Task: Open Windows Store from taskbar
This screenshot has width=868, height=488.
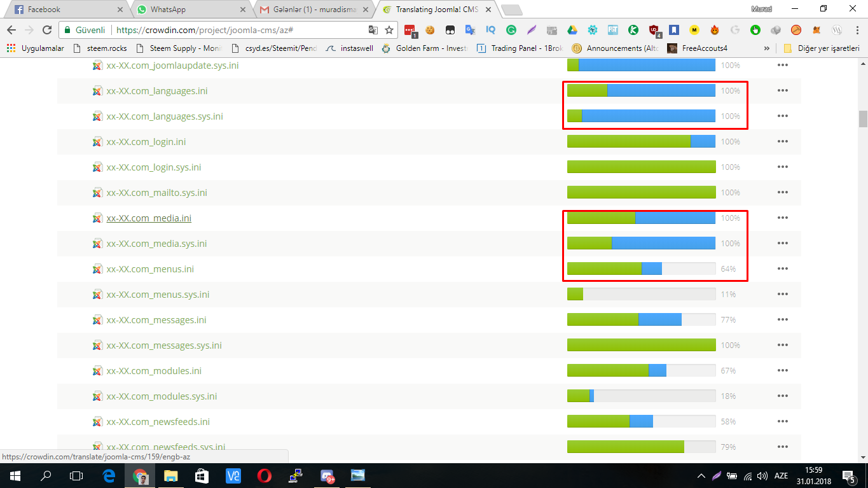Action: (202, 475)
